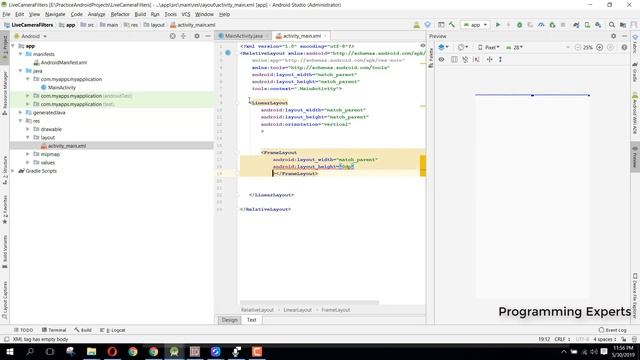This screenshot has height=360, width=640.
Task: Toggle the tool-window squares icon in the status bar
Action: click(x=7, y=339)
